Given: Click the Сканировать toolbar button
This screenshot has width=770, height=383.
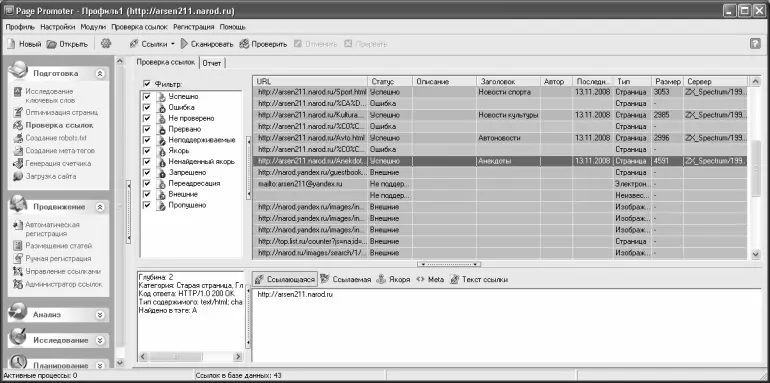Looking at the screenshot, I should click(207, 44).
